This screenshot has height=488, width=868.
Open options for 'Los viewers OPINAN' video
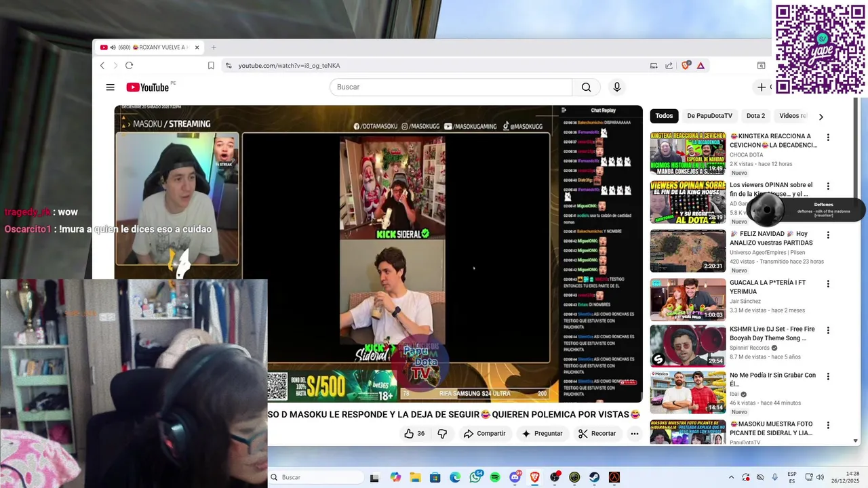tap(827, 186)
